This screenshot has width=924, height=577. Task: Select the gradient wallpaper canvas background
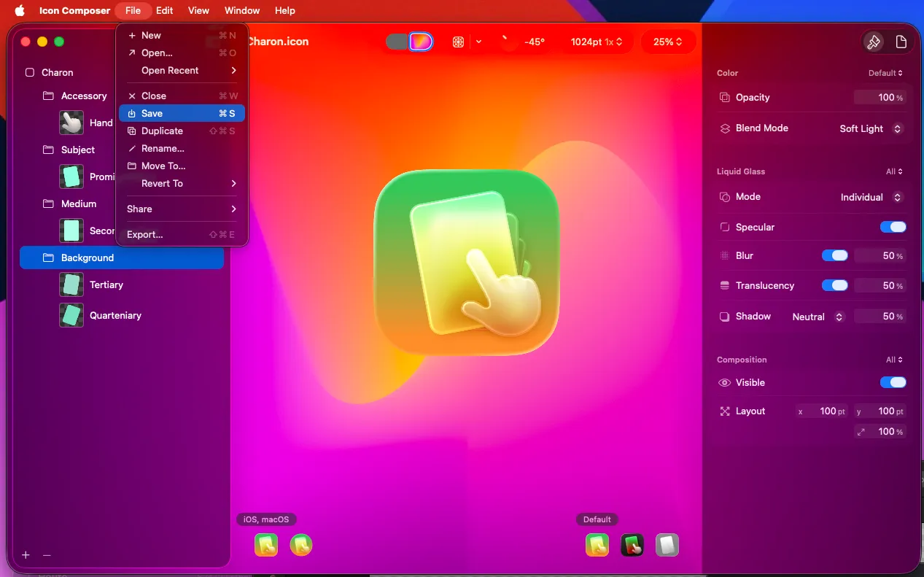click(x=421, y=42)
